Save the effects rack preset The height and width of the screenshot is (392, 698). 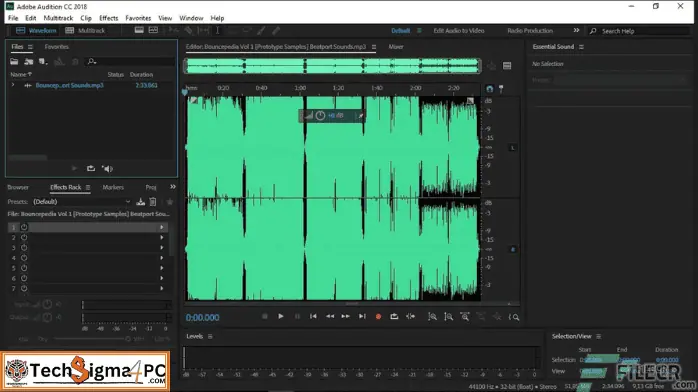pos(141,202)
